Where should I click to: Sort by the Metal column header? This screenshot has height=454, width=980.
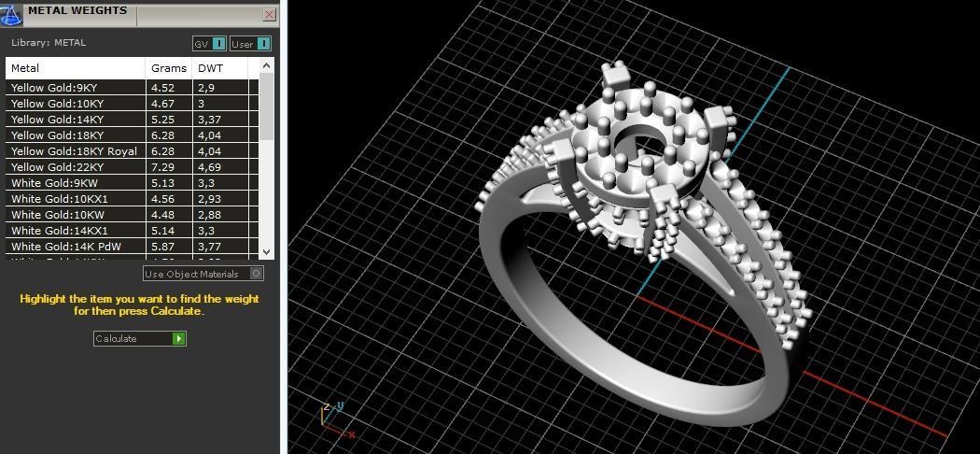point(76,68)
